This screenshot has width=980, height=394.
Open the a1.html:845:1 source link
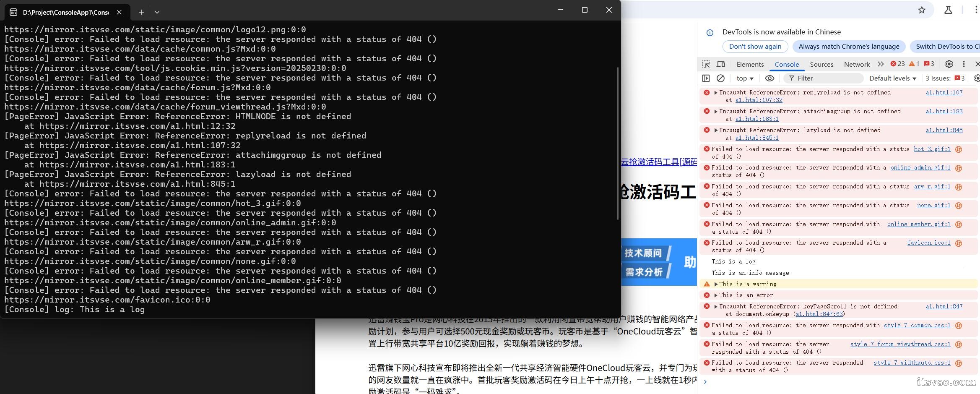click(756, 138)
